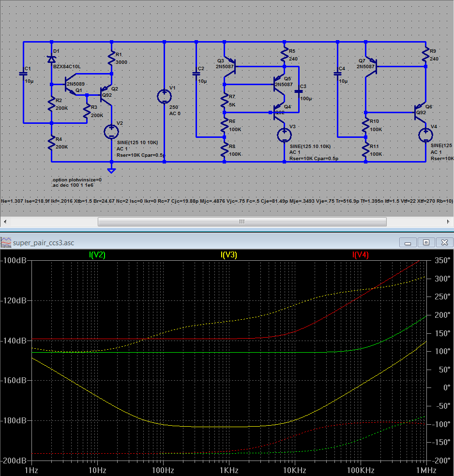Click the scrollbar left arrow

tap(5, 222)
